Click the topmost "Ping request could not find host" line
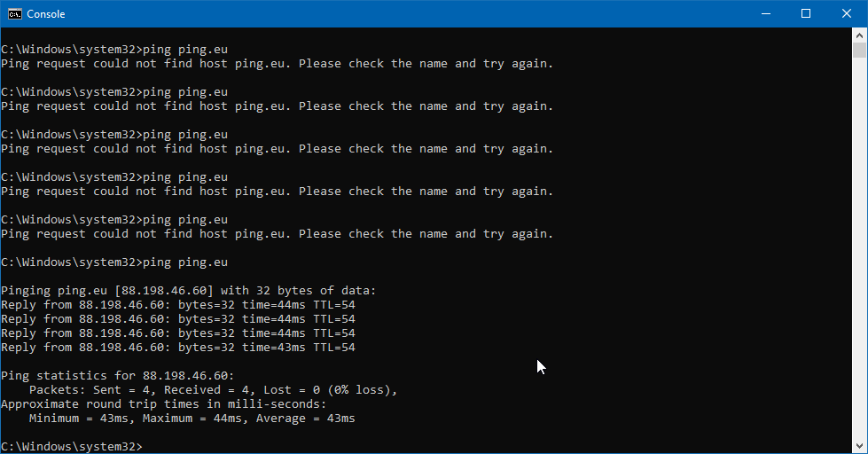The image size is (868, 454). (277, 64)
